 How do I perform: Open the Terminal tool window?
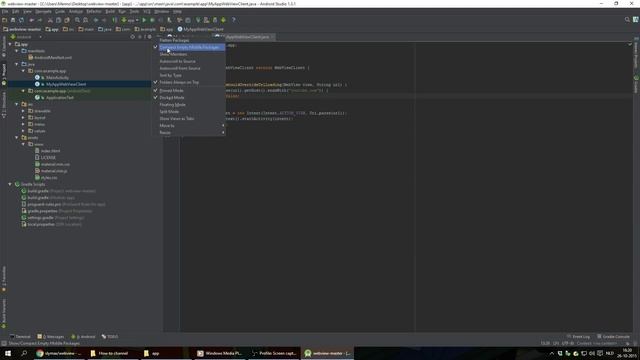point(20,337)
